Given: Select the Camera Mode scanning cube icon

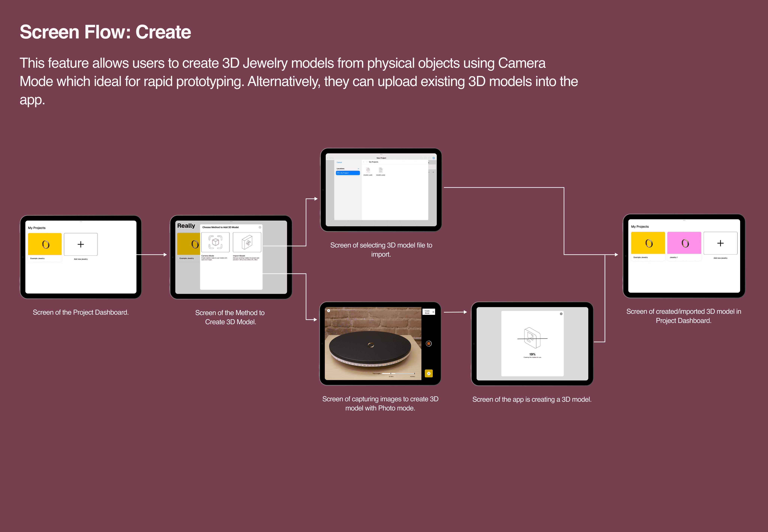Looking at the screenshot, I should [x=215, y=242].
